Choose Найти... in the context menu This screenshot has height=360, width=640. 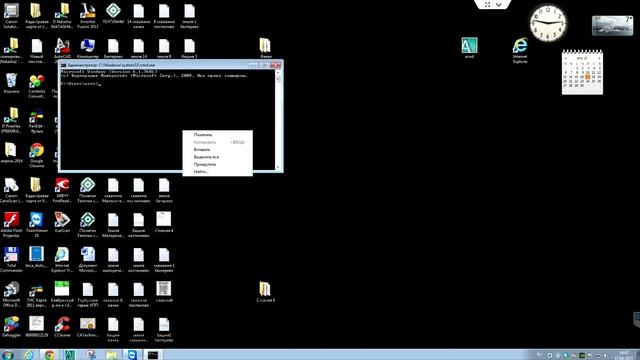[218, 171]
